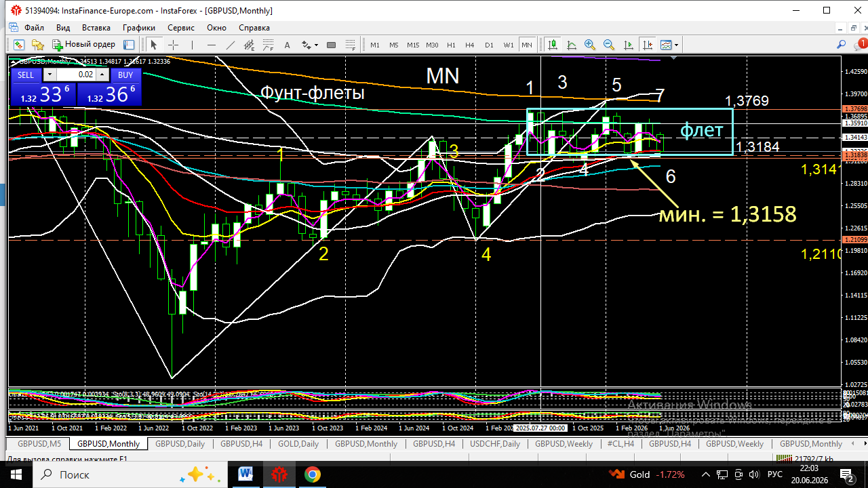Select the Text 'A' drawing tool

point(287,45)
